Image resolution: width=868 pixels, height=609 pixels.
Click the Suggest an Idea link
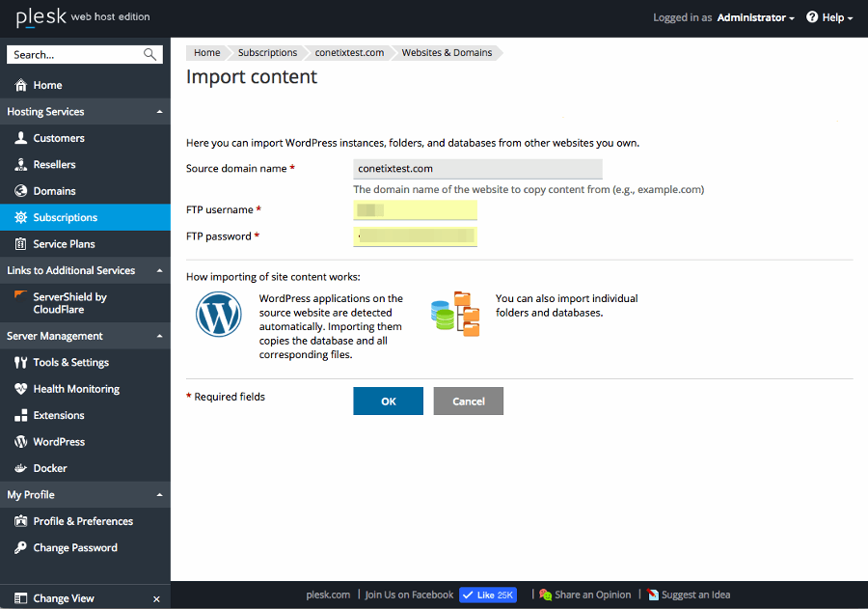[694, 595]
